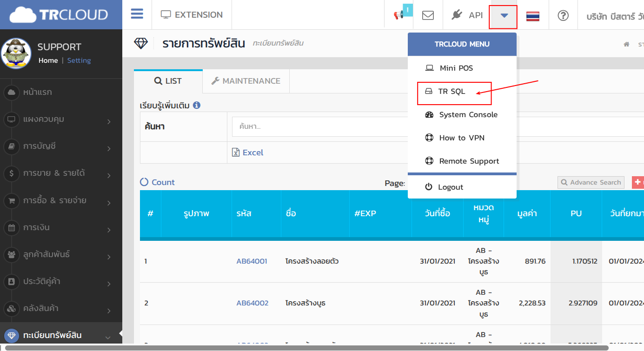Switch to the MAINTENANCE tab
The width and height of the screenshot is (644, 351).
tap(246, 81)
